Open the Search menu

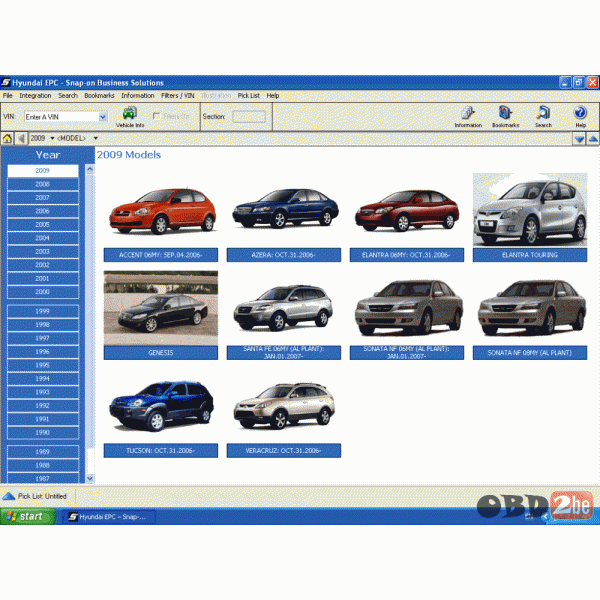click(68, 96)
